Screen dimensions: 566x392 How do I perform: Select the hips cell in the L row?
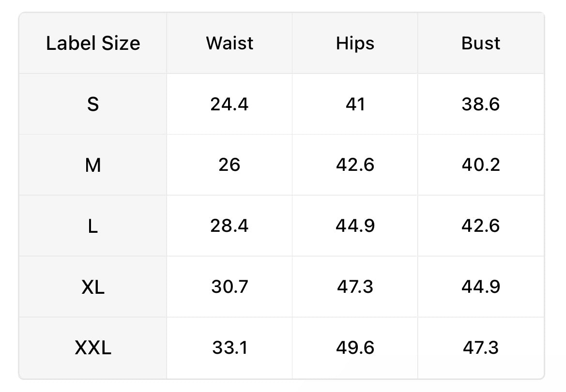tap(355, 226)
